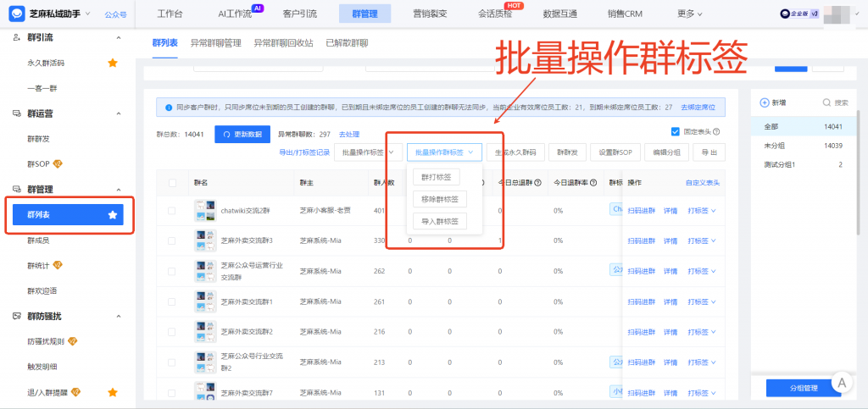Click the V2 badge beside 群统计
Screen dimensions: 868x409
58,265
